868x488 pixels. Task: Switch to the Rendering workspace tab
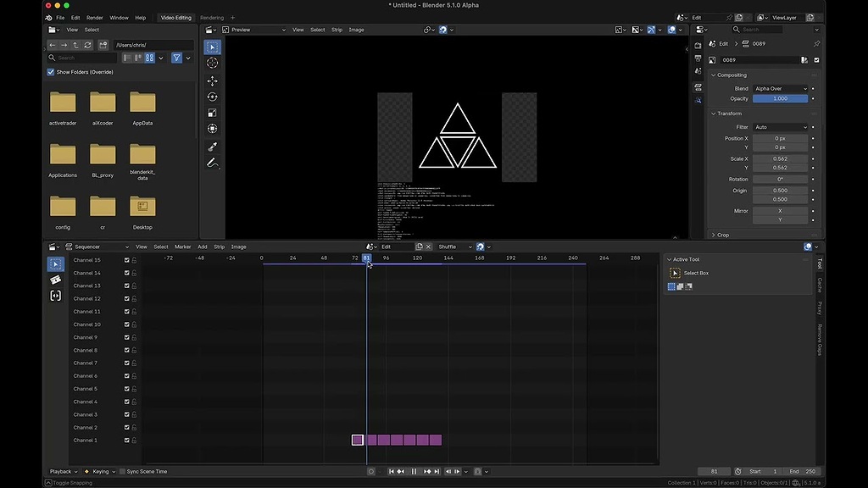212,18
